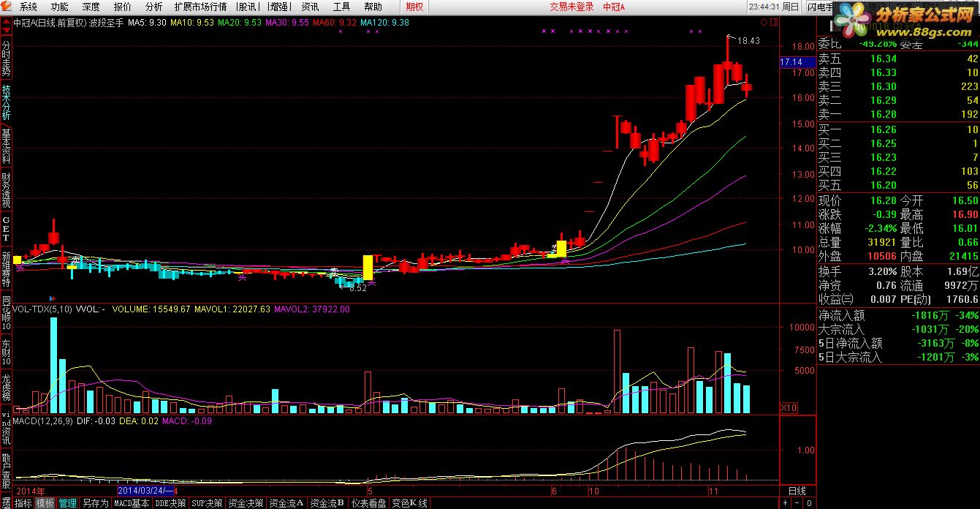Viewport: 980px width, 509px height.
Task: Click the 卖一 price 16.28 row
Action: pyautogui.click(x=898, y=114)
